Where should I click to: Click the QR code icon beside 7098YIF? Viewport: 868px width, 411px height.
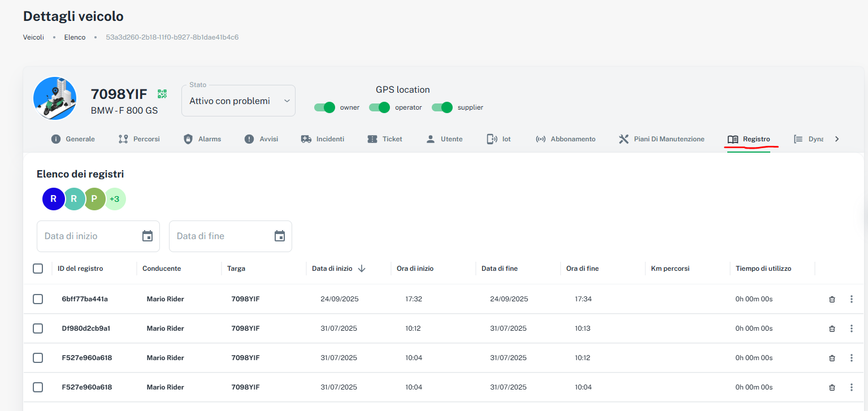tap(162, 94)
